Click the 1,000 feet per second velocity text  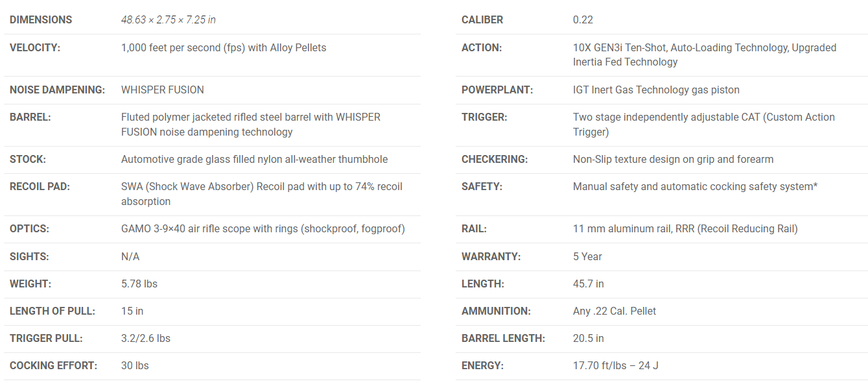[x=224, y=47]
